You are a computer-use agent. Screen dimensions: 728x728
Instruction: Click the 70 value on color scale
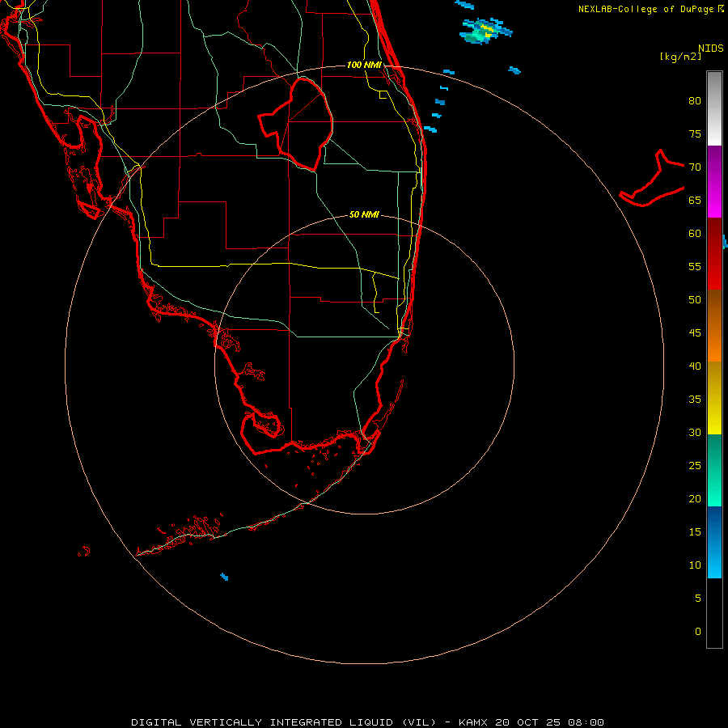coord(695,167)
